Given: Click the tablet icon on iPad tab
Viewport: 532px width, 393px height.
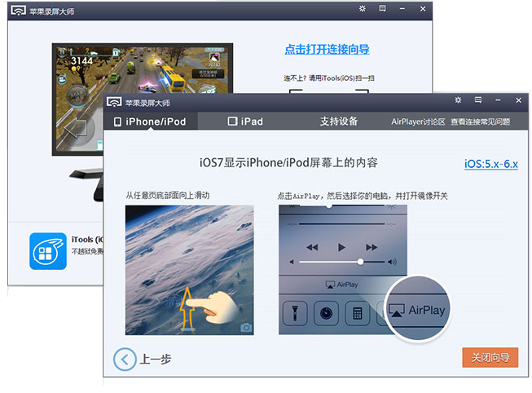Looking at the screenshot, I should [x=232, y=121].
